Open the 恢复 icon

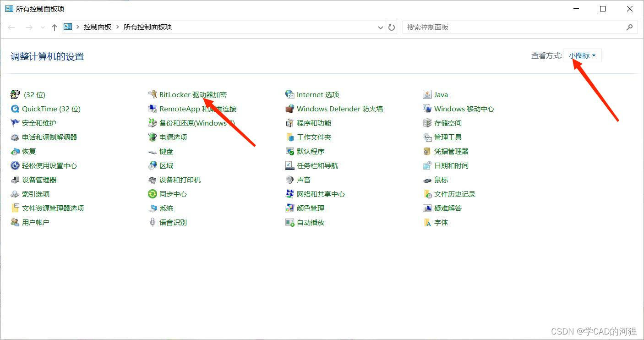pyautogui.click(x=15, y=151)
